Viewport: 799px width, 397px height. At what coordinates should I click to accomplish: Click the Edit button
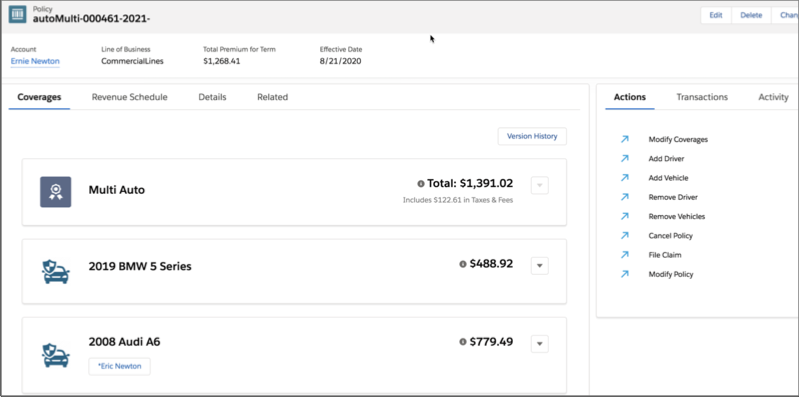(716, 15)
